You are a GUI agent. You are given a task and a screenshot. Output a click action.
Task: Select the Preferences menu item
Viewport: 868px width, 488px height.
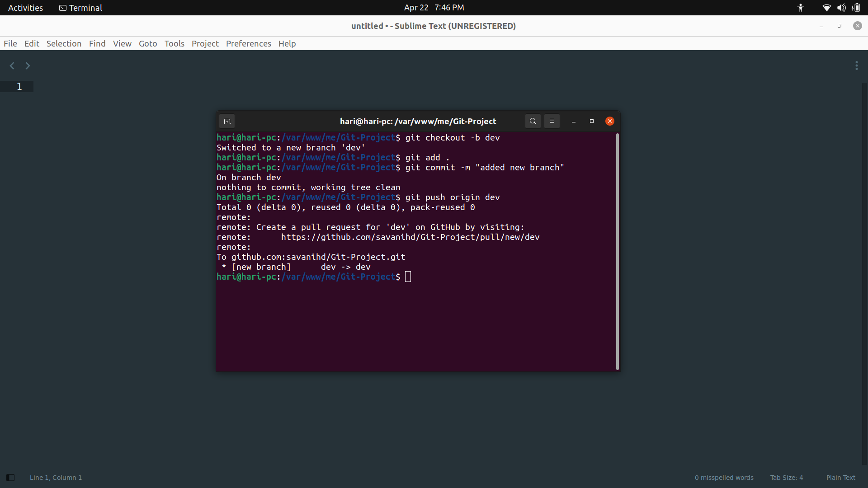tap(249, 43)
